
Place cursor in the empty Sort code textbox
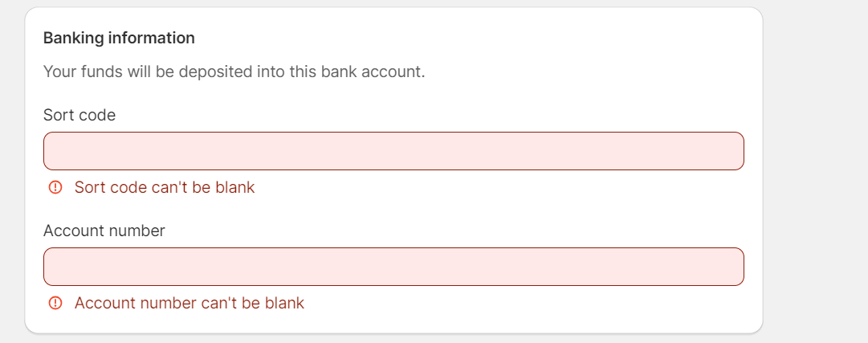point(393,151)
